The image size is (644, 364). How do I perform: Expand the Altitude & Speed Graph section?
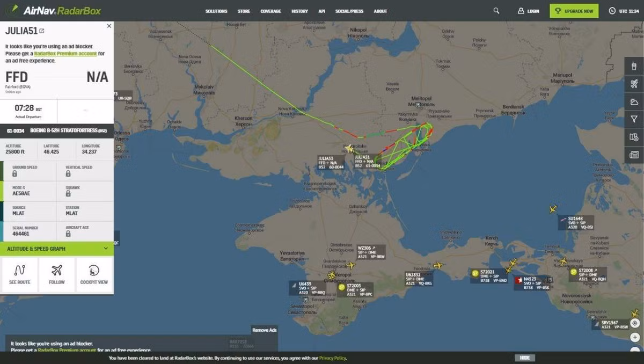[56, 249]
